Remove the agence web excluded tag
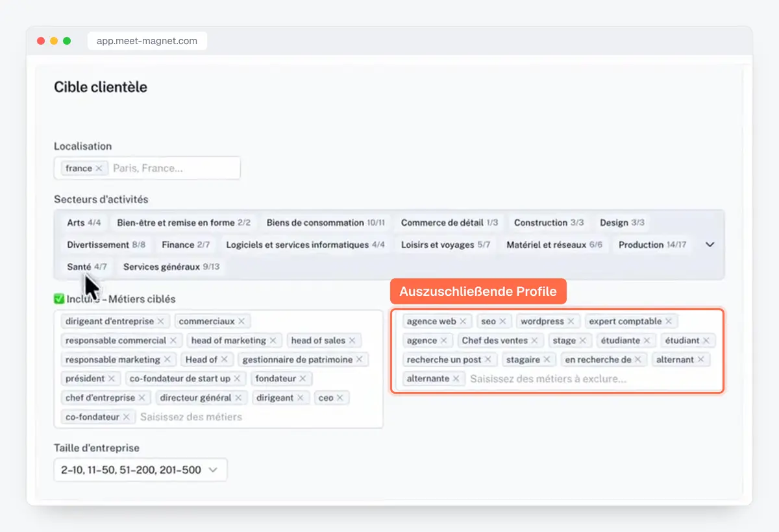The width and height of the screenshot is (779, 532). [463, 321]
